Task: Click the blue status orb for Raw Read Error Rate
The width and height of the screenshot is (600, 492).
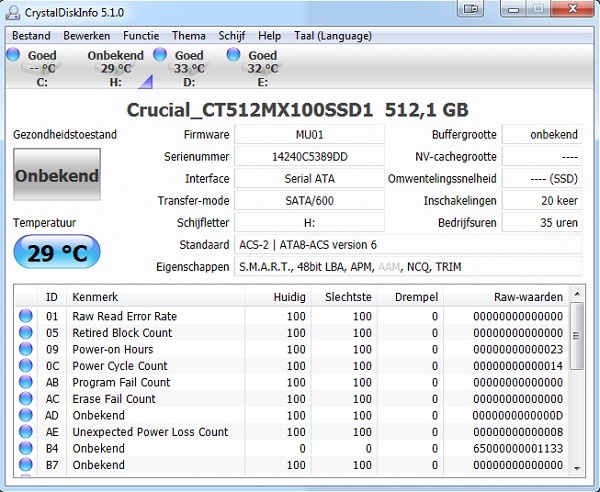Action: [26, 316]
